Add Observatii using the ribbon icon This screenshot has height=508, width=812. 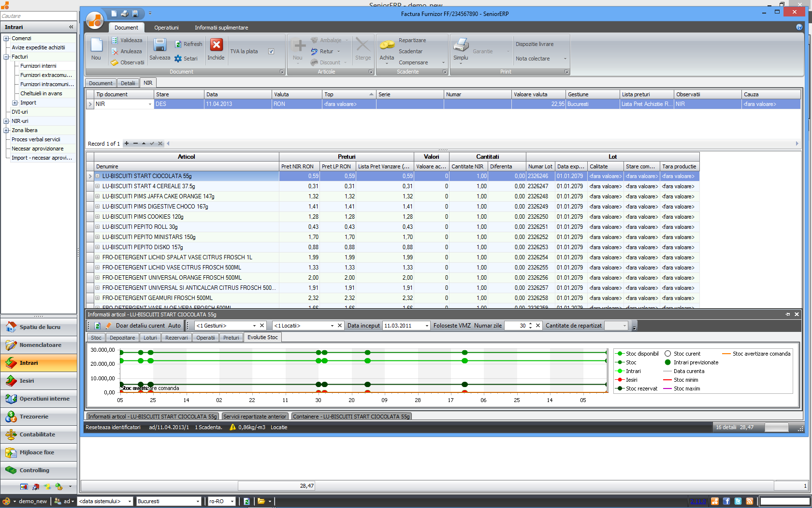click(x=115, y=62)
